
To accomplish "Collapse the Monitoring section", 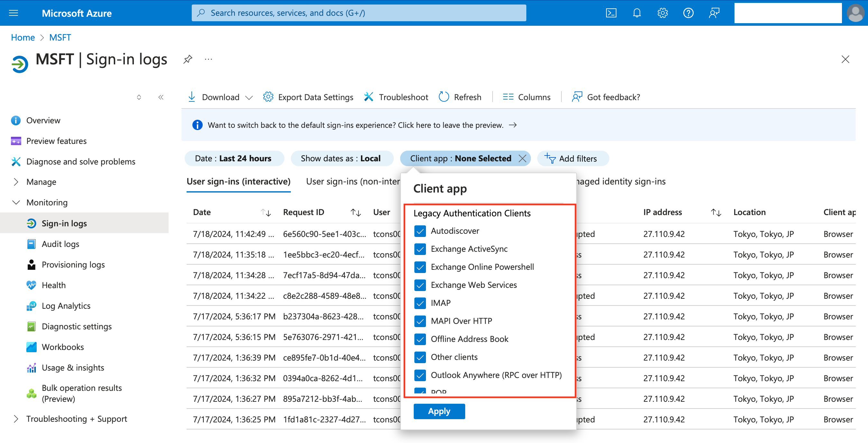I will 16,203.
